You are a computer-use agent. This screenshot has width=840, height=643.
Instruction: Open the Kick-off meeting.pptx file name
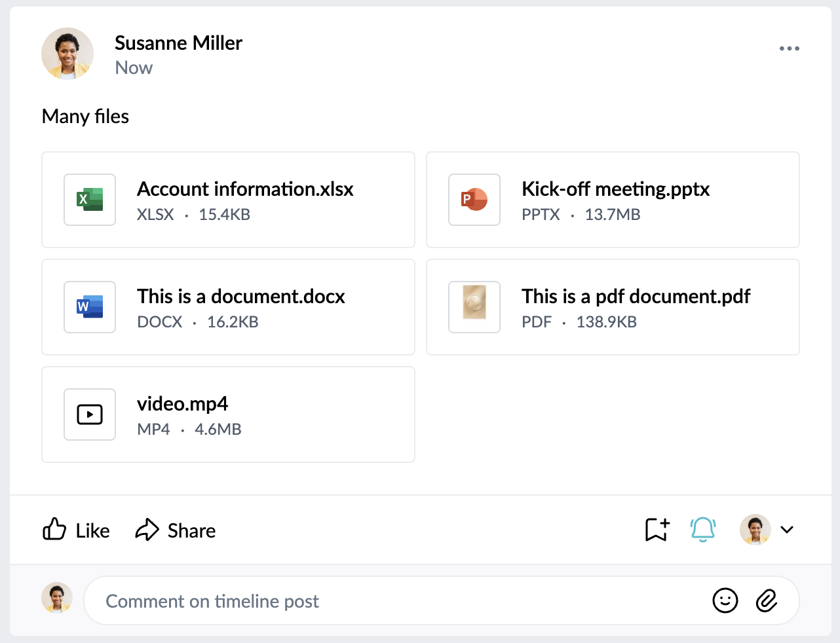coord(615,189)
